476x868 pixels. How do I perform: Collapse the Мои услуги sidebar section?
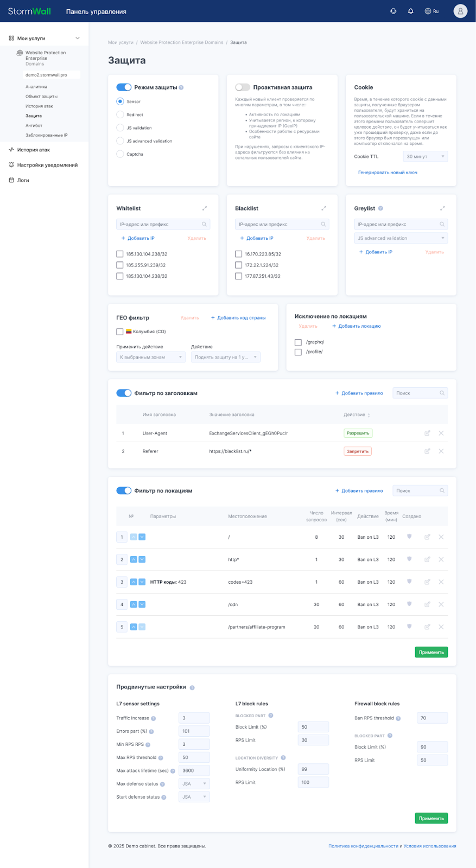pyautogui.click(x=77, y=39)
